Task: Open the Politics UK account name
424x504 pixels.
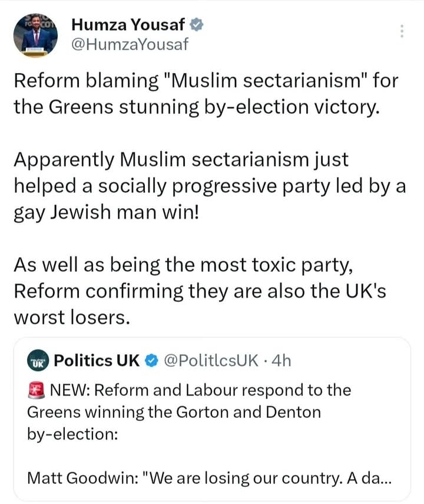Action: [x=97, y=360]
